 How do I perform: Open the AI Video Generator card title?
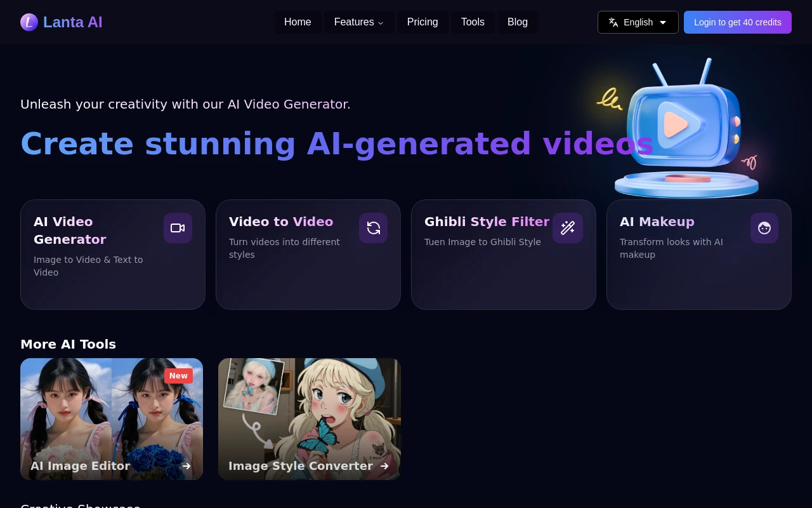[x=70, y=231]
